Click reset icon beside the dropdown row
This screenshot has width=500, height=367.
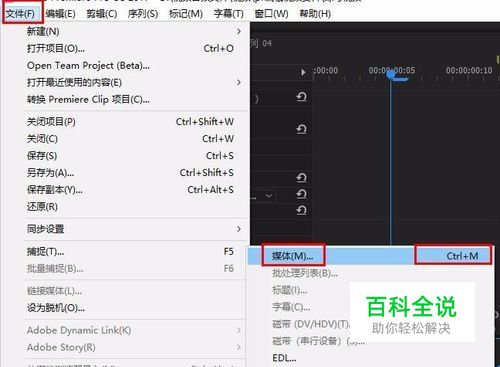(301, 194)
